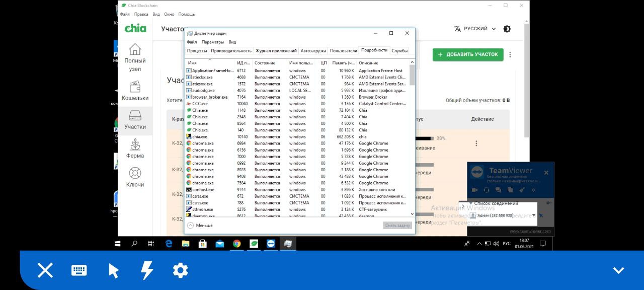644x290 pixels.
Task: Open the lightning actions menu in the blue toolbar
Action: point(146,270)
